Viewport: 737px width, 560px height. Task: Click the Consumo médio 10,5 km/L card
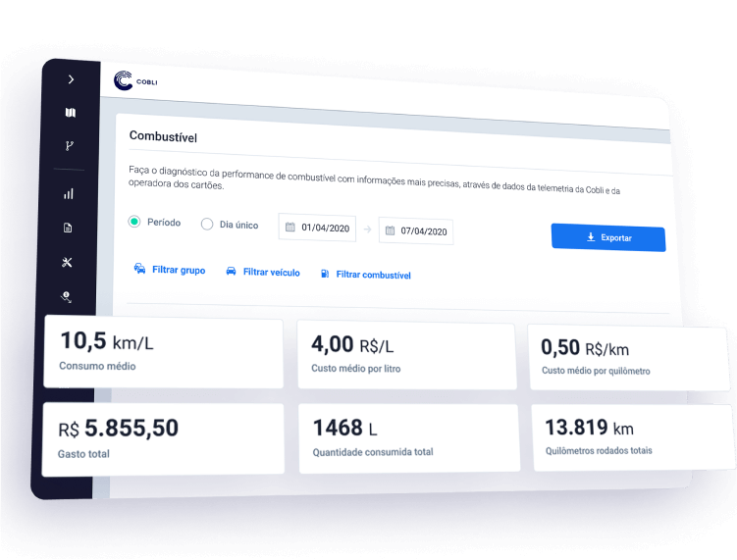tap(163, 352)
